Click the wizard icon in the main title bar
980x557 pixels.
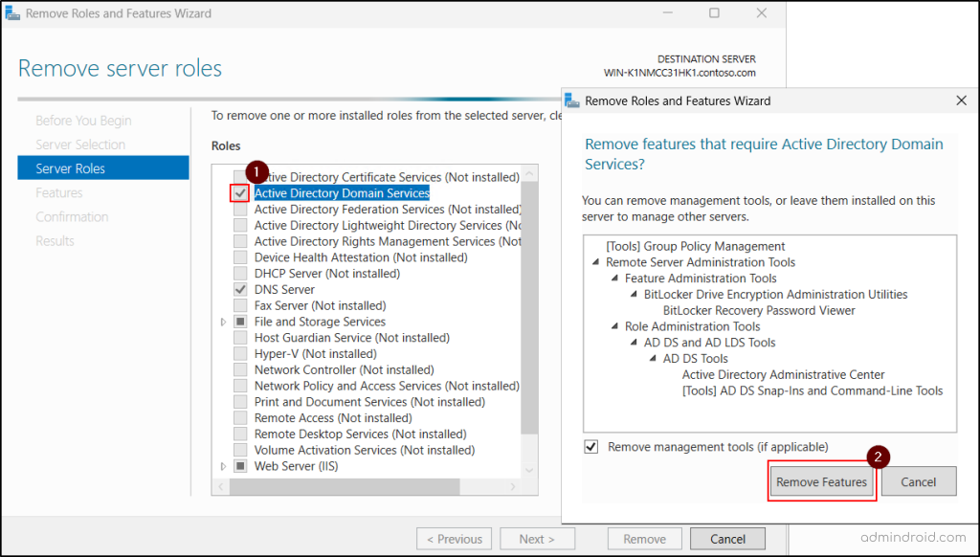coord(13,13)
